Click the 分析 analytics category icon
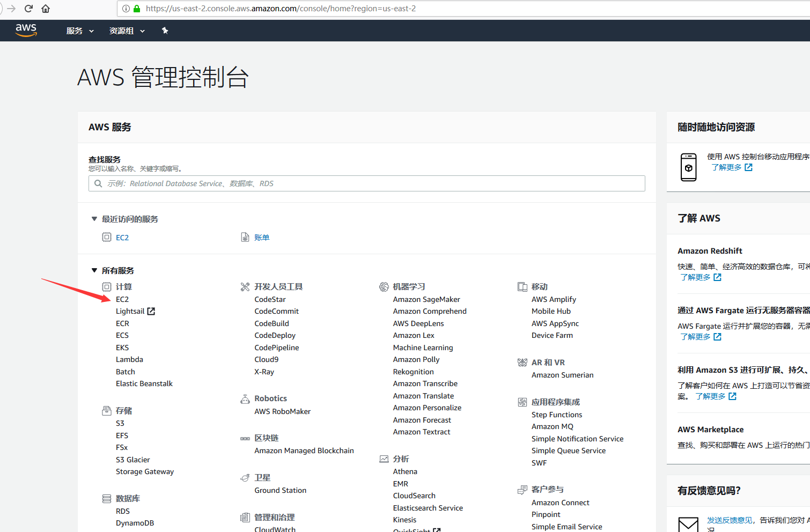This screenshot has height=532, width=810. tap(384, 459)
